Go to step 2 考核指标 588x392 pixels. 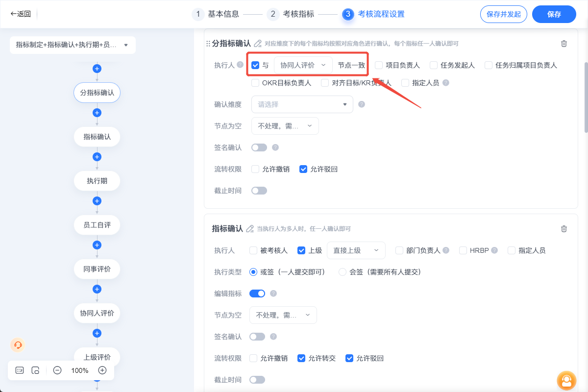(291, 14)
